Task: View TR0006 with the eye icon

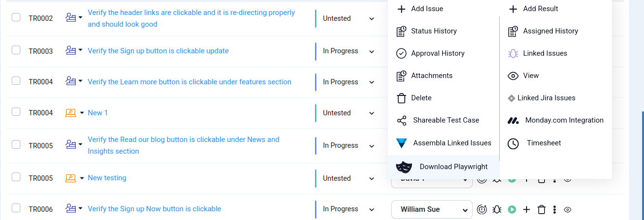Action: tap(567, 209)
